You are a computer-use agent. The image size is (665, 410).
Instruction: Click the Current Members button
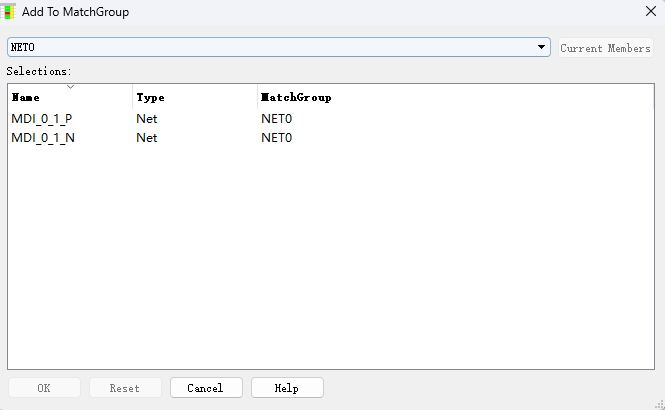pyautogui.click(x=606, y=47)
